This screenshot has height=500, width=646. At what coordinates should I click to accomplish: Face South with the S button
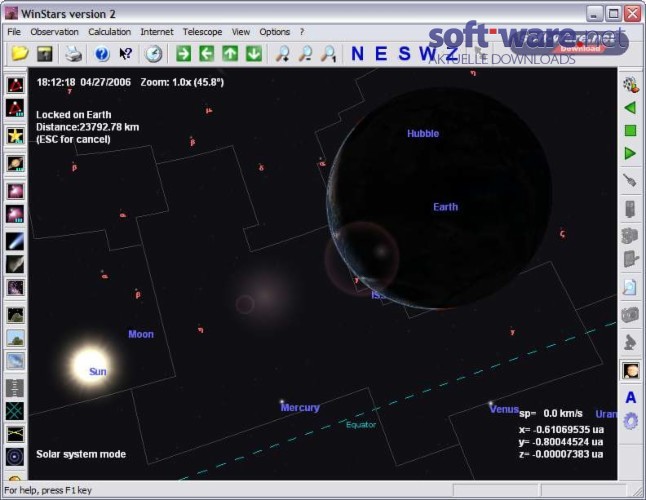(x=404, y=54)
